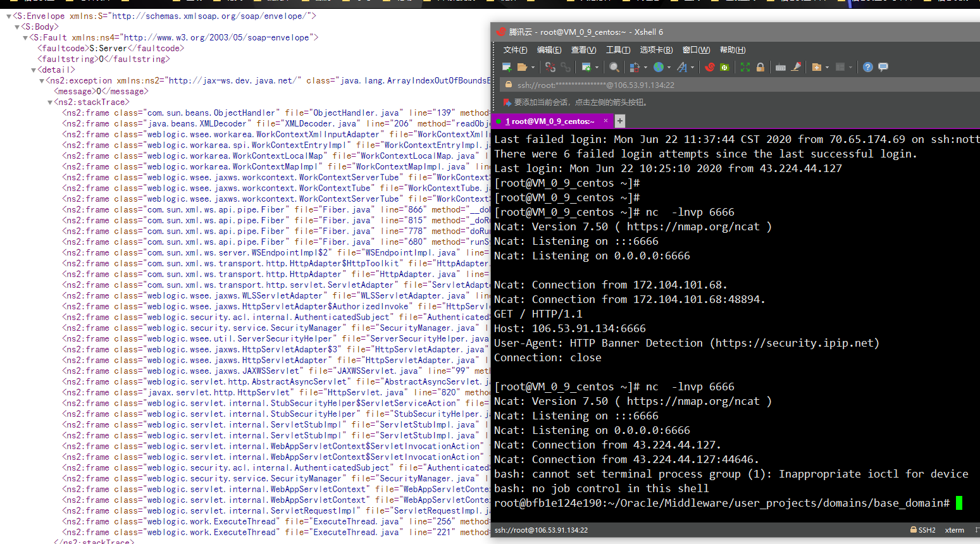The width and height of the screenshot is (980, 544).
Task: Open the font settings icon
Action: pos(682,67)
